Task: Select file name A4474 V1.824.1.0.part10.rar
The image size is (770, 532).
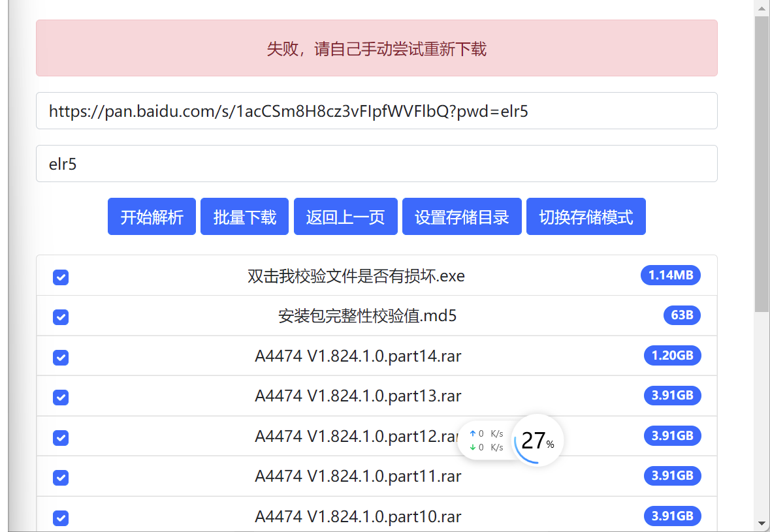Action: (358, 516)
